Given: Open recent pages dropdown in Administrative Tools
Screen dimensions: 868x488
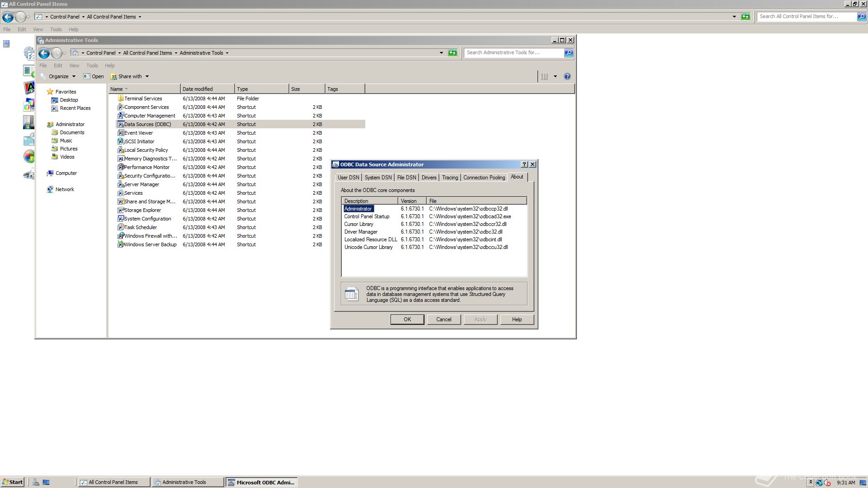Looking at the screenshot, I should (x=65, y=53).
